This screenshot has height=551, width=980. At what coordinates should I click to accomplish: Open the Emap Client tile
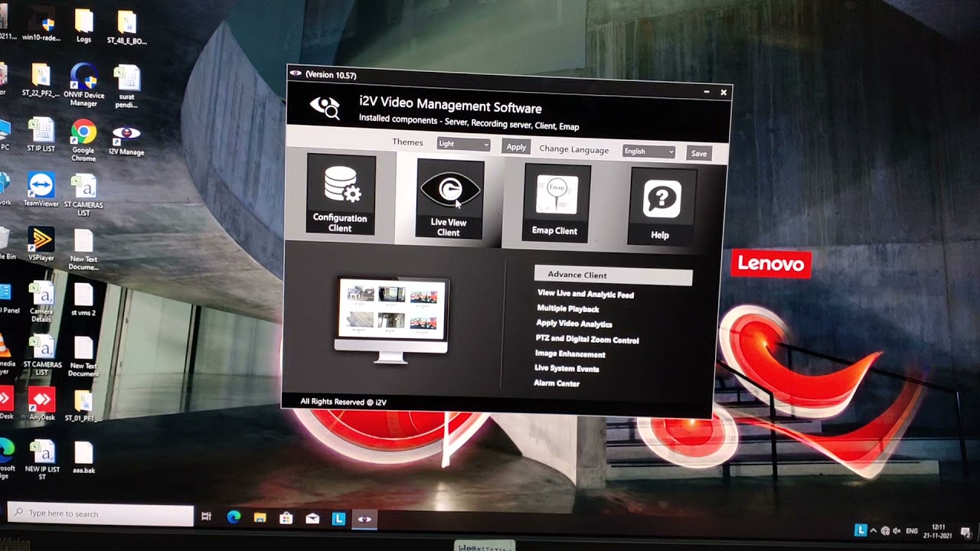point(557,203)
